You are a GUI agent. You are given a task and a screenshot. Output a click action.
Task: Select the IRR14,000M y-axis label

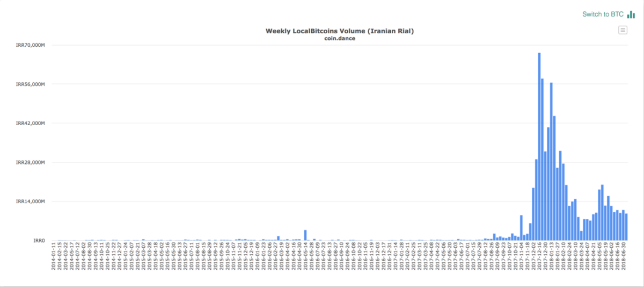tap(31, 202)
